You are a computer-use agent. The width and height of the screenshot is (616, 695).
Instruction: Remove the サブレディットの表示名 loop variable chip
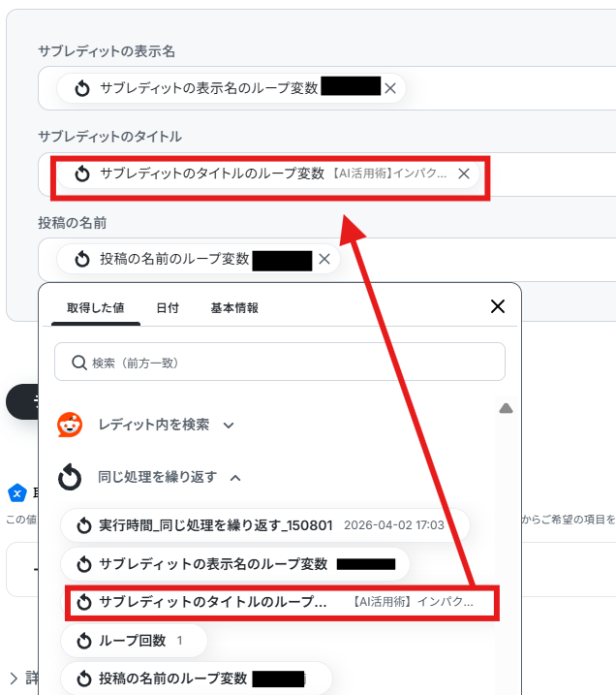pos(390,88)
